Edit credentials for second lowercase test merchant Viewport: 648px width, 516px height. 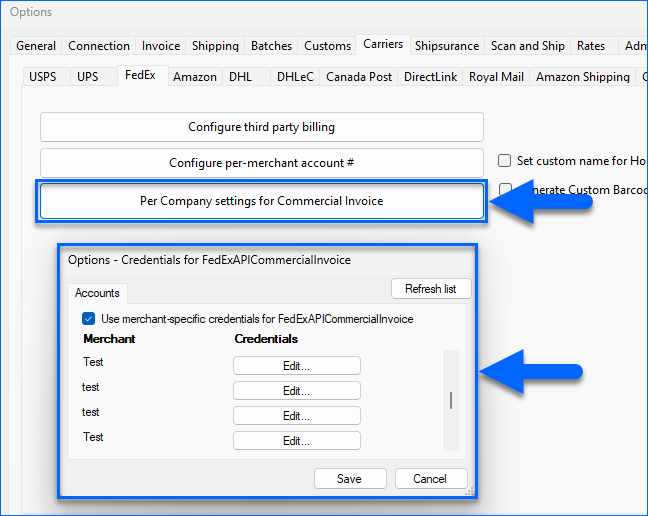pos(296,416)
